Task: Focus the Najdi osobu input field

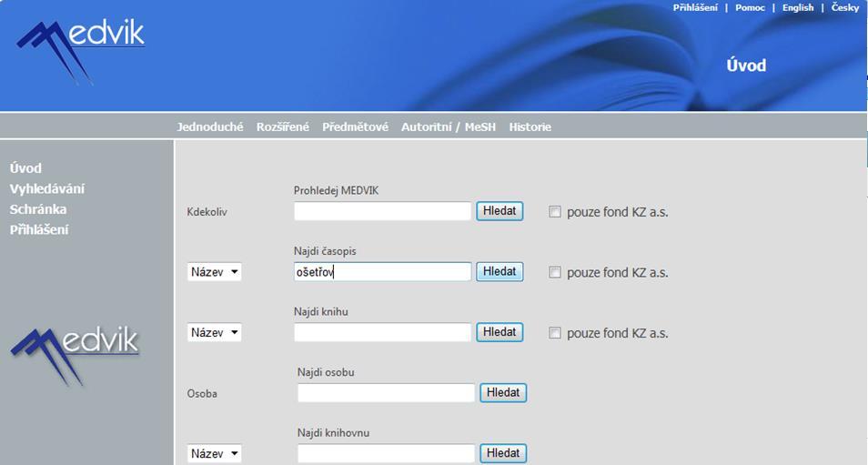Action: tap(386, 392)
